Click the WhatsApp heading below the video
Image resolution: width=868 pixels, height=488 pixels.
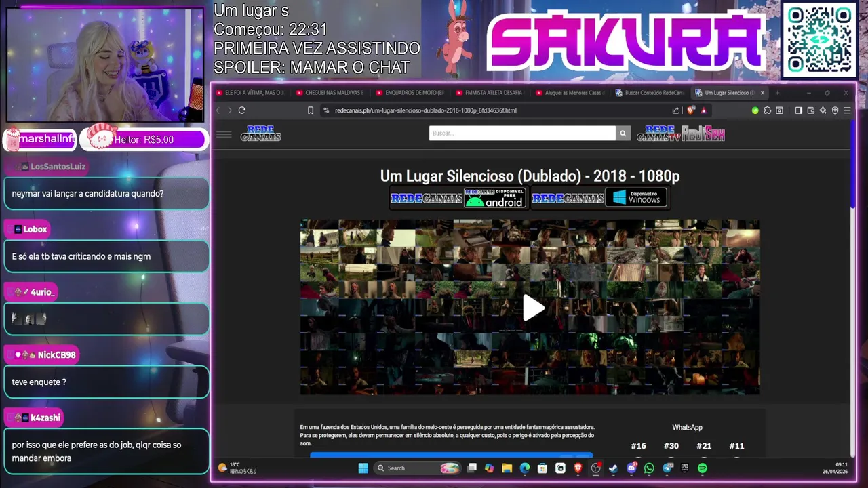tap(687, 428)
